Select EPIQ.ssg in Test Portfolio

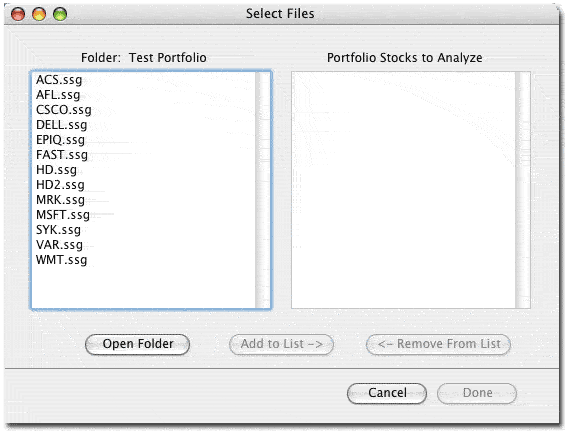click(61, 140)
